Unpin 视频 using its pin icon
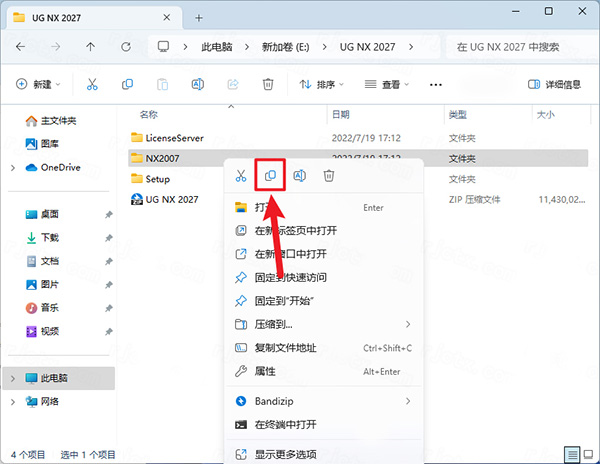Image resolution: width=600 pixels, height=464 pixels. pyautogui.click(x=109, y=331)
